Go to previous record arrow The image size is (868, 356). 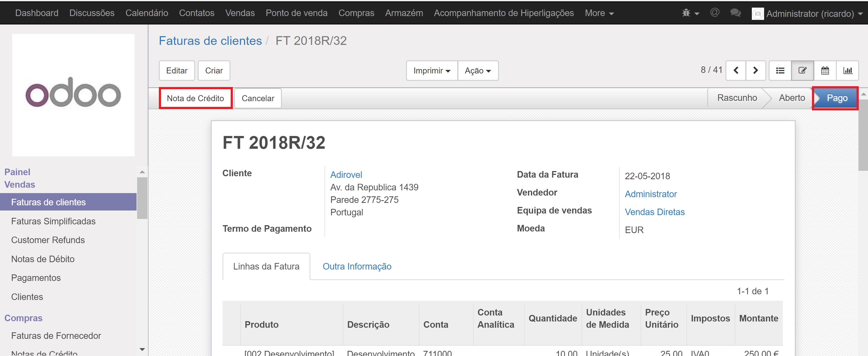pyautogui.click(x=736, y=70)
